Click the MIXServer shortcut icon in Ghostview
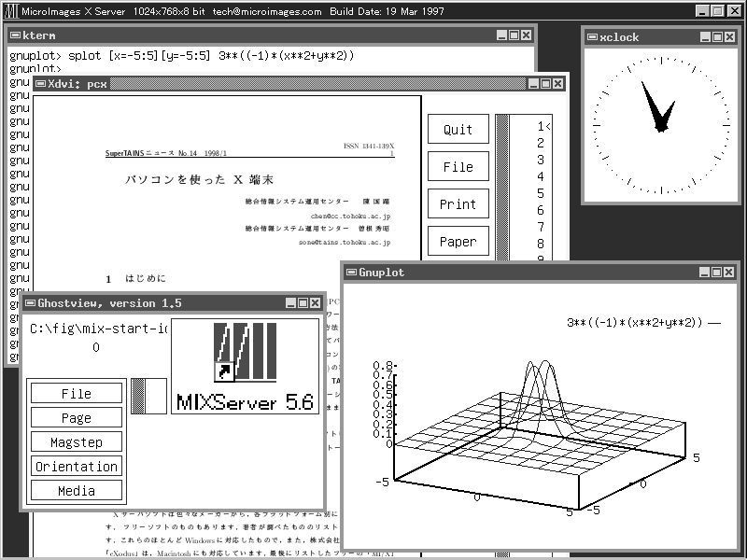This screenshot has height=560, width=747. [245, 352]
